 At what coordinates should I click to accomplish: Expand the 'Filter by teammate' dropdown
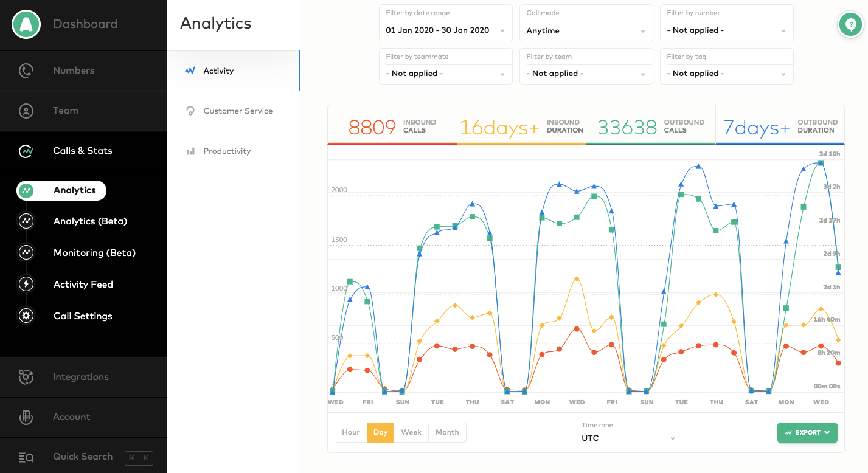(x=445, y=73)
